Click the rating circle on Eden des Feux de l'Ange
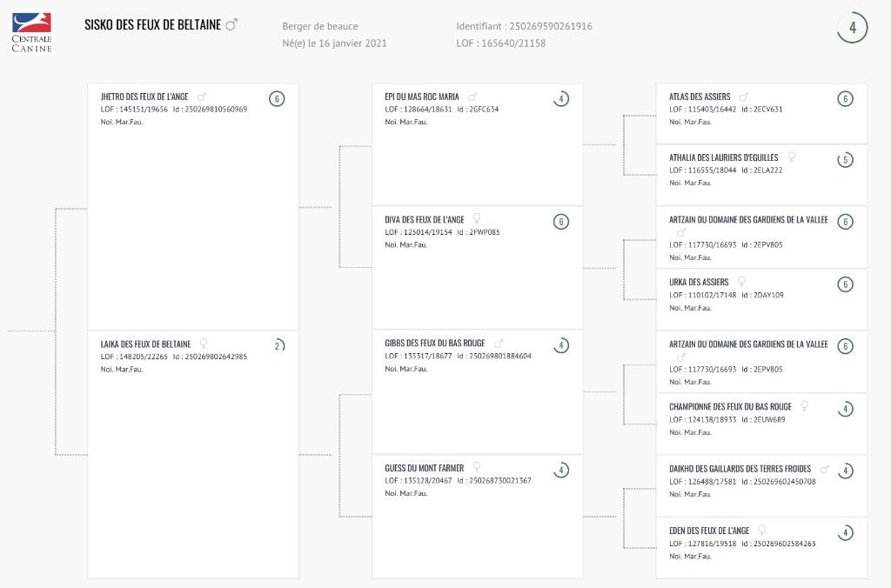This screenshot has height=588, width=891. (845, 532)
